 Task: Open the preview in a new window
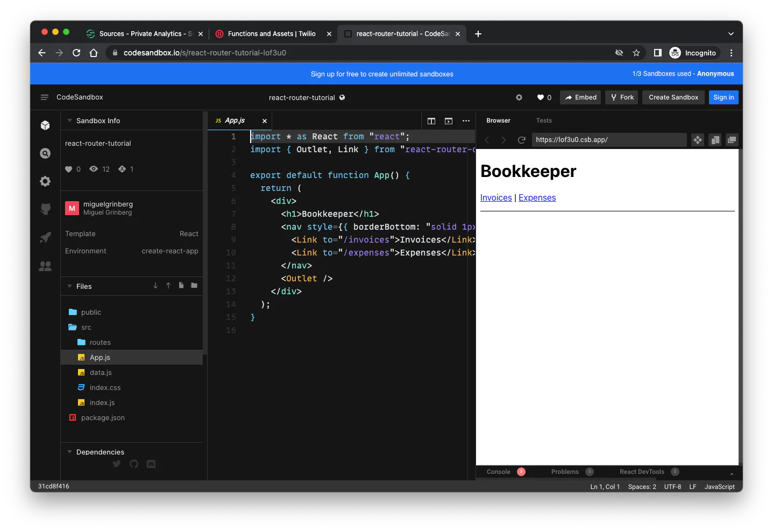[732, 140]
